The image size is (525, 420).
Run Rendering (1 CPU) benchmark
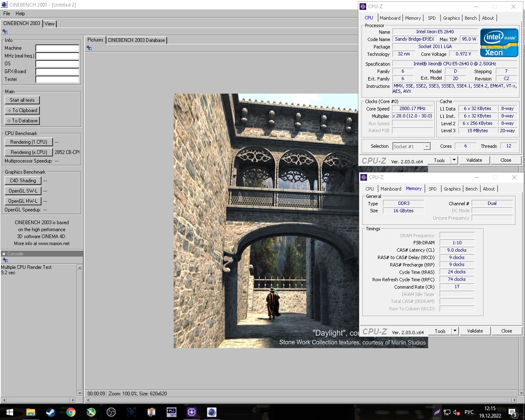29,142
